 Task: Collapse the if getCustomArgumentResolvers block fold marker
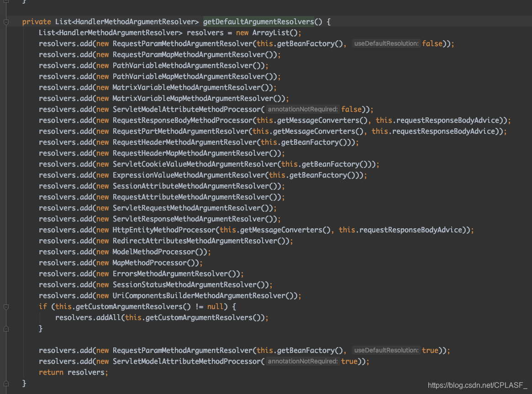(6, 307)
